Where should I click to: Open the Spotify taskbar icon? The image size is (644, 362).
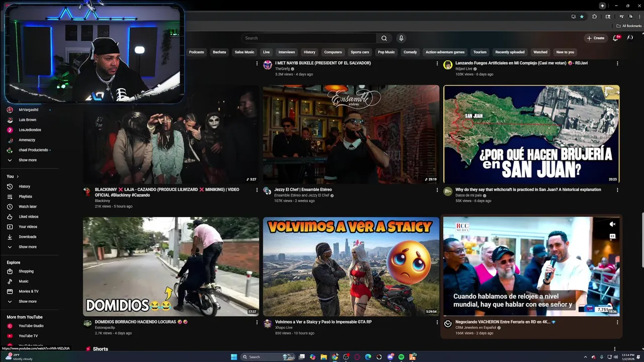coord(401,357)
